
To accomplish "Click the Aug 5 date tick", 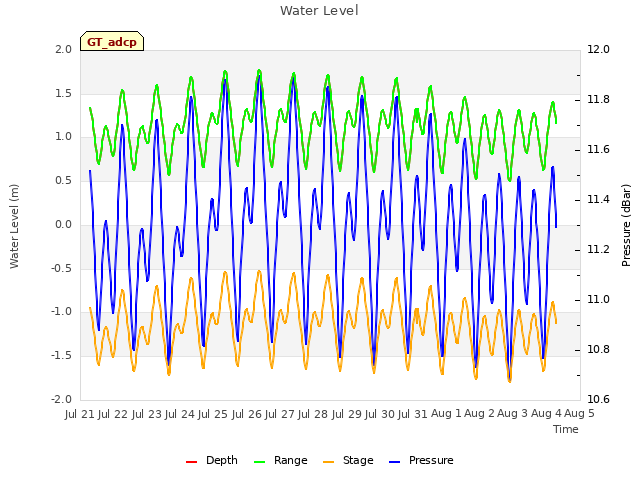I will 579,414.
